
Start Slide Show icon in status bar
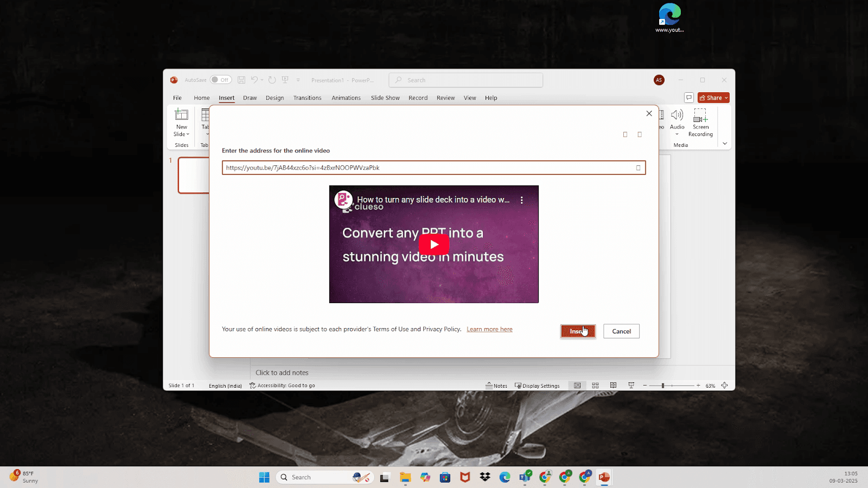click(631, 386)
